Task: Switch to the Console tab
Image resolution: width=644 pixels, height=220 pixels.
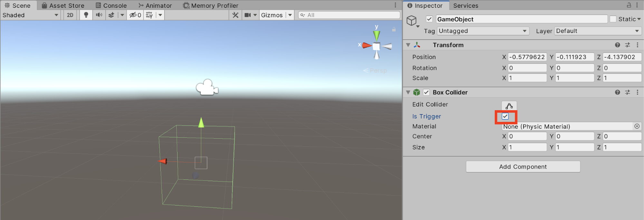Action: click(x=111, y=5)
